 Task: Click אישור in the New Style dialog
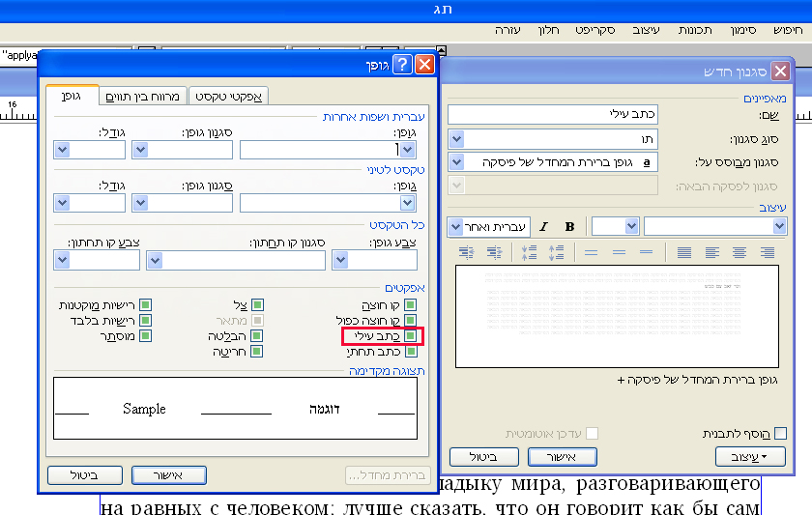[x=562, y=457]
